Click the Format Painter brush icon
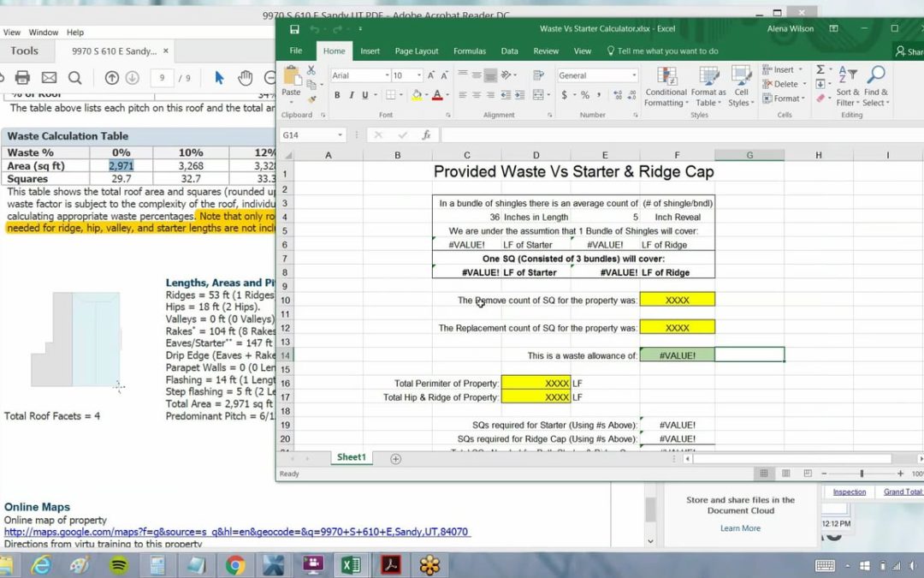The width and height of the screenshot is (924, 578). point(311,99)
